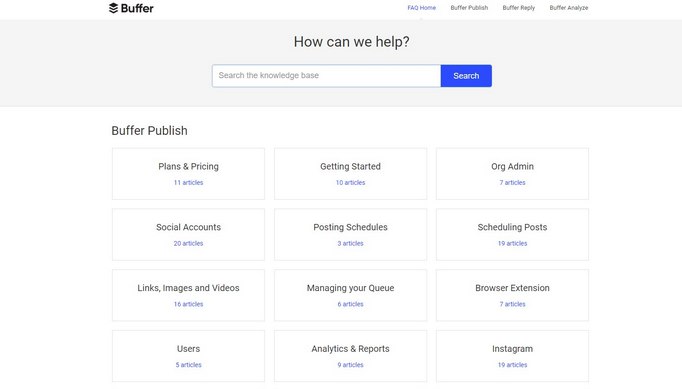Open Buffer Reply nav item
Screen dimensions: 682x389
[x=518, y=8]
